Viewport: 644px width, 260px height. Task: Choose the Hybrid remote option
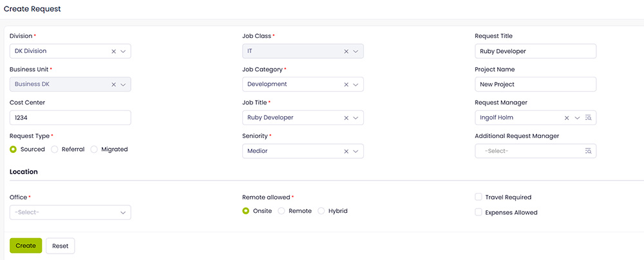tap(321, 211)
